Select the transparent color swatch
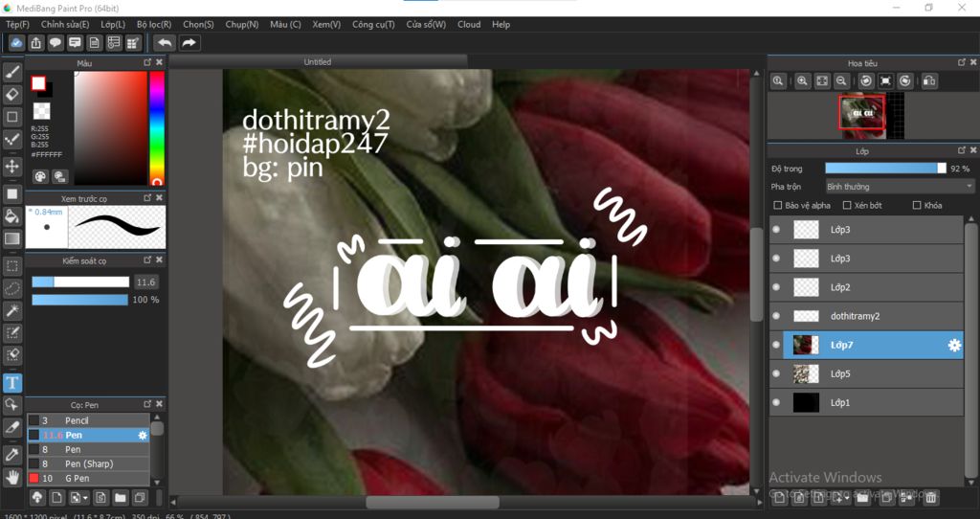Image resolution: width=980 pixels, height=519 pixels. pyautogui.click(x=41, y=111)
